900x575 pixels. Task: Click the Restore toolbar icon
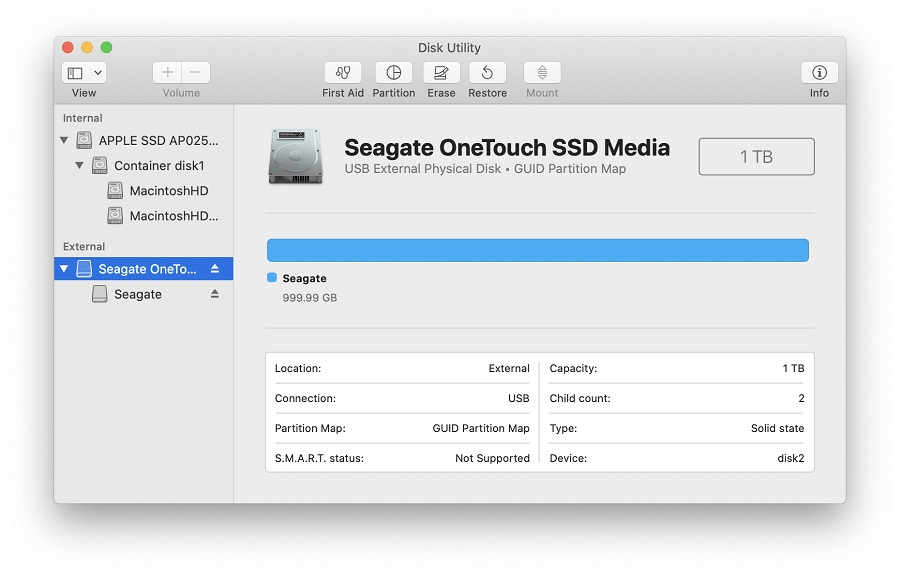coord(487,73)
